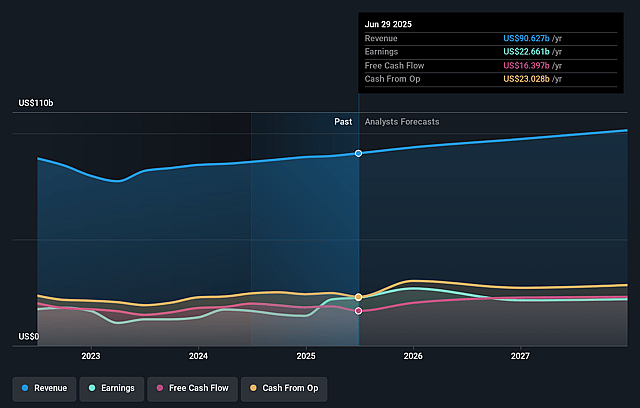
Task: Click the Cash From Op label in tooltip
Action: (x=392, y=79)
